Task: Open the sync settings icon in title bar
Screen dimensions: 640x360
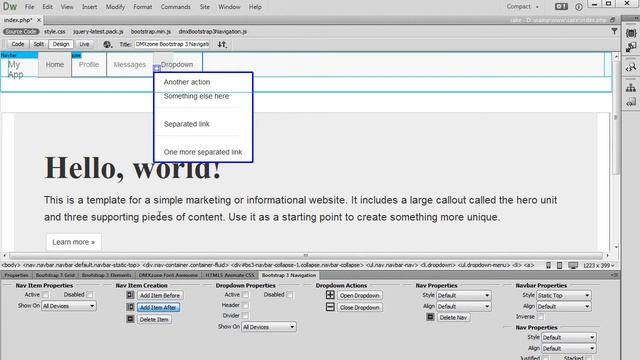Action: click(x=561, y=7)
